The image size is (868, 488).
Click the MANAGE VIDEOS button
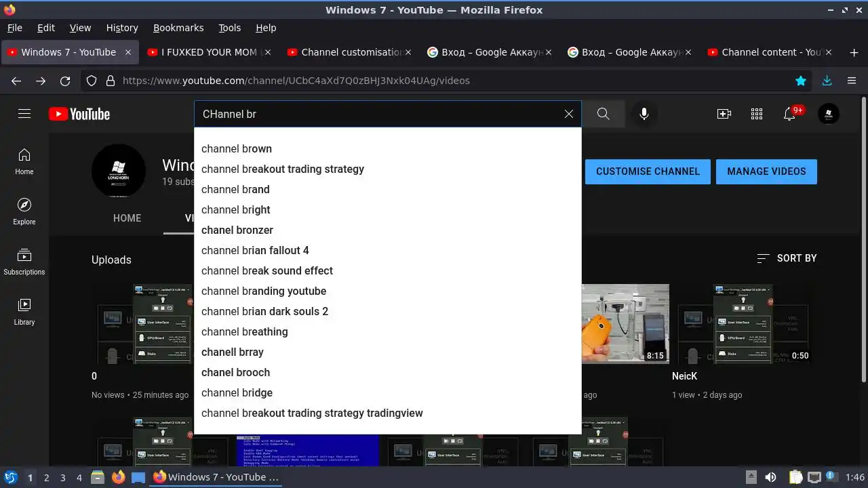click(x=766, y=171)
